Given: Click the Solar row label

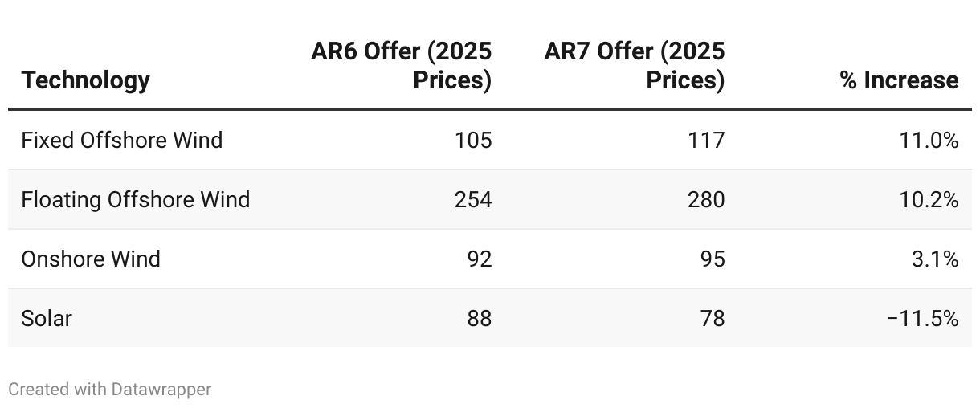Looking at the screenshot, I should [x=47, y=318].
